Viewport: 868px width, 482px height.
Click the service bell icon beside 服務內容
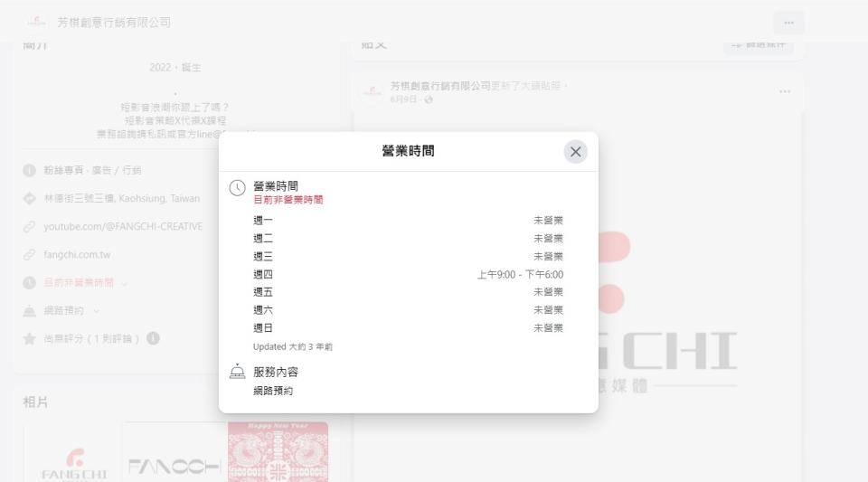point(237,372)
